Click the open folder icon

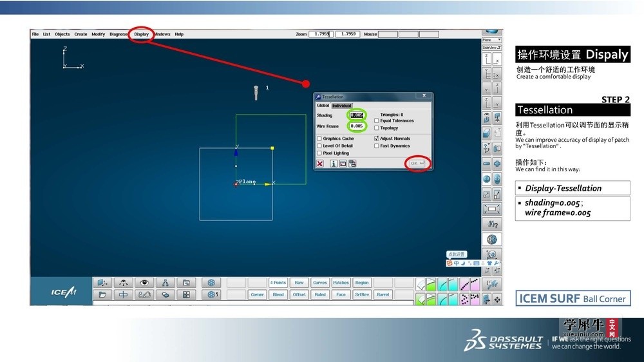[x=102, y=294]
